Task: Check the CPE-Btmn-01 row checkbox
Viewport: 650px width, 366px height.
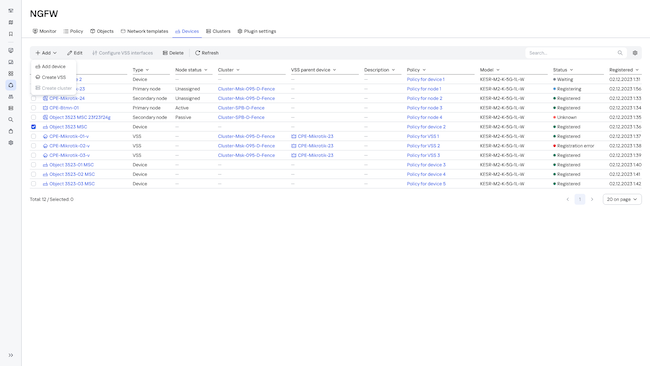Action: pyautogui.click(x=34, y=108)
